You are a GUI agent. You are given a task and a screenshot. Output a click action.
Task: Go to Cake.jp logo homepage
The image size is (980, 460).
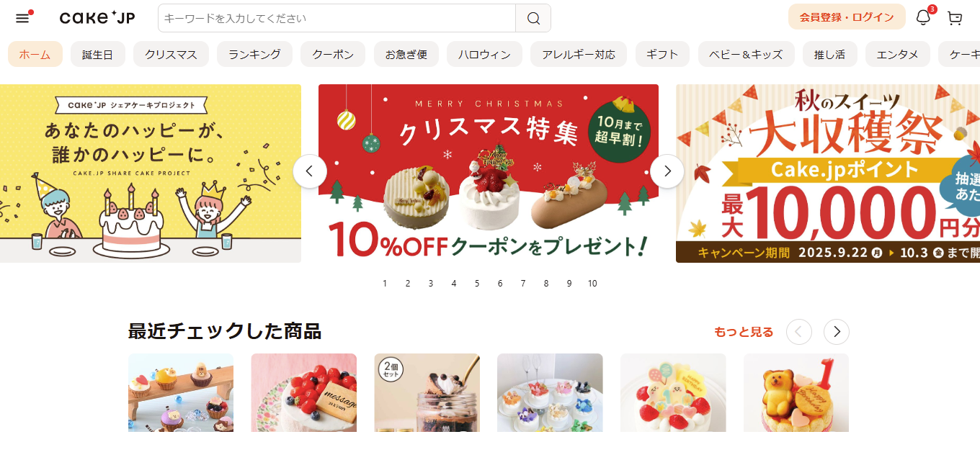coord(97,18)
